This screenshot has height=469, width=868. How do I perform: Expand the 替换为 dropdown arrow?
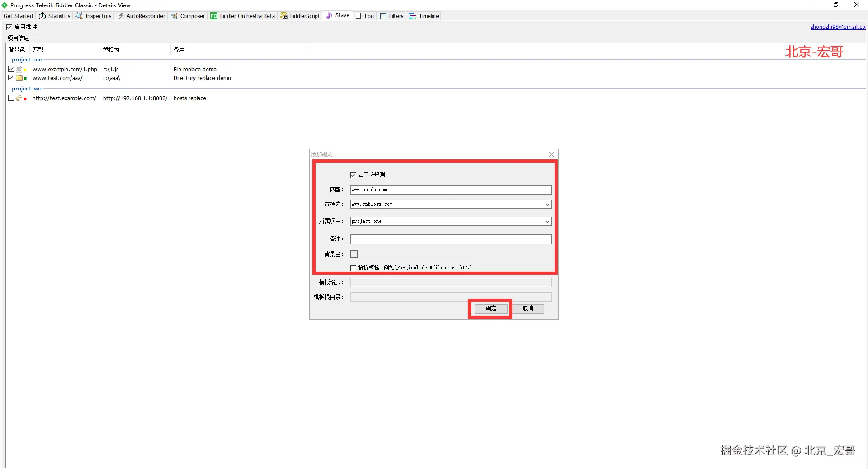click(x=547, y=204)
